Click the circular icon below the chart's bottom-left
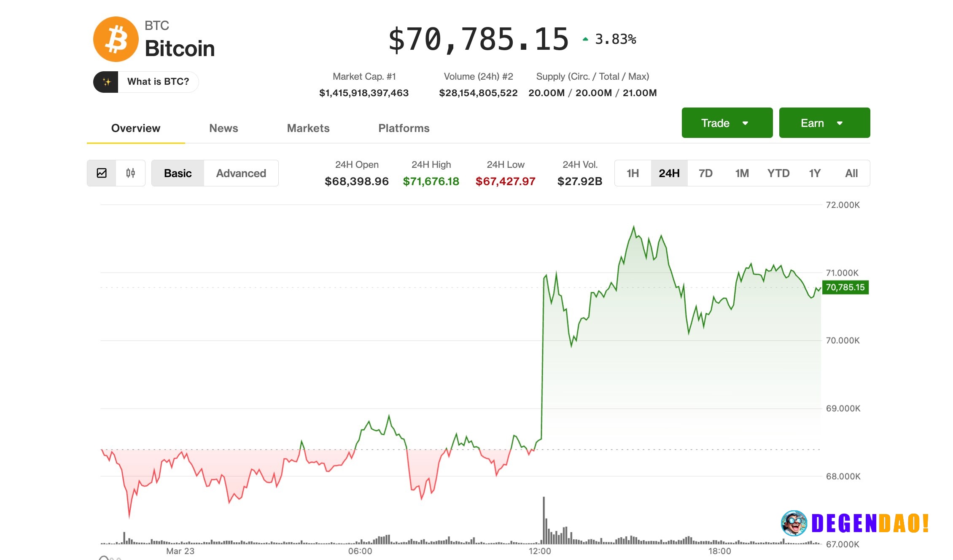This screenshot has width=953, height=560. [104, 557]
